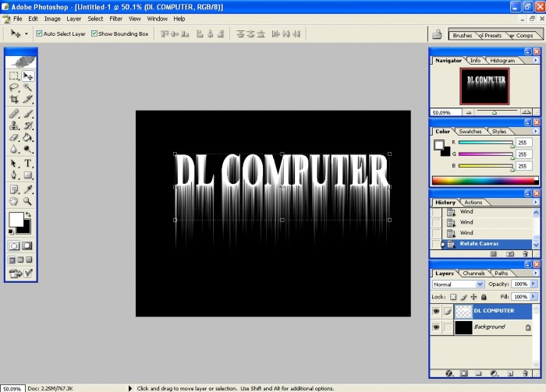
Task: Select the Magic Wand tool
Action: click(x=28, y=87)
